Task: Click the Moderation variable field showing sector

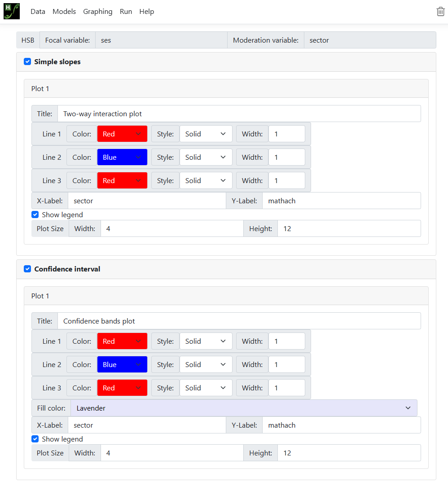Action: [369, 40]
